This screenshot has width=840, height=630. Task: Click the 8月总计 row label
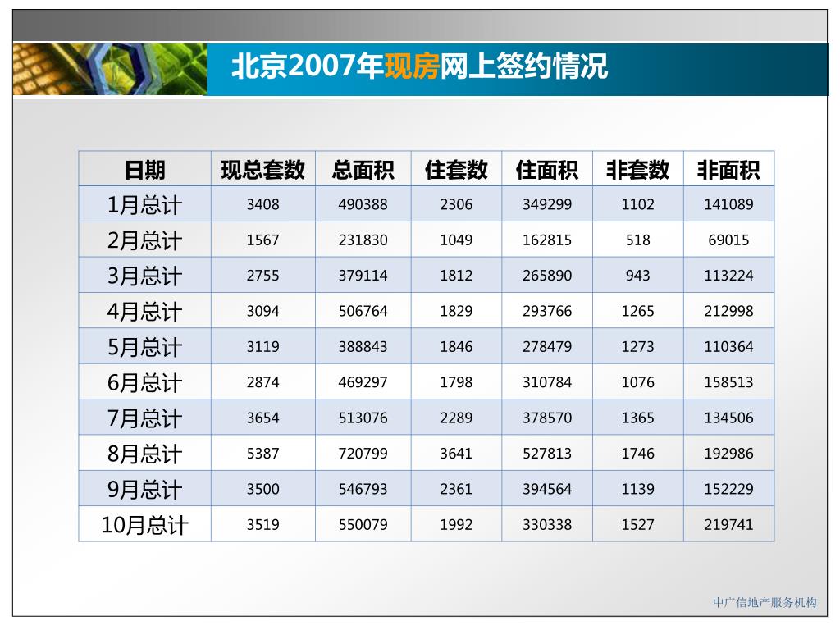click(x=144, y=453)
